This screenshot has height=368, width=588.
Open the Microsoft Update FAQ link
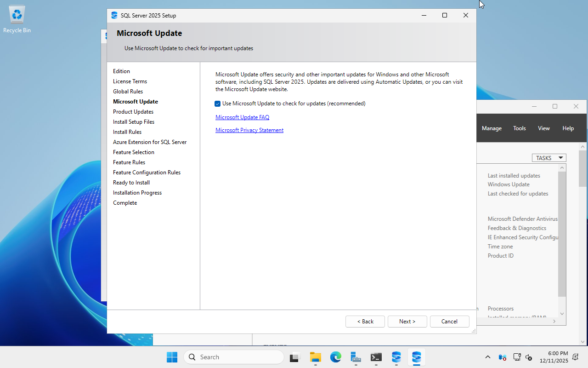242,117
